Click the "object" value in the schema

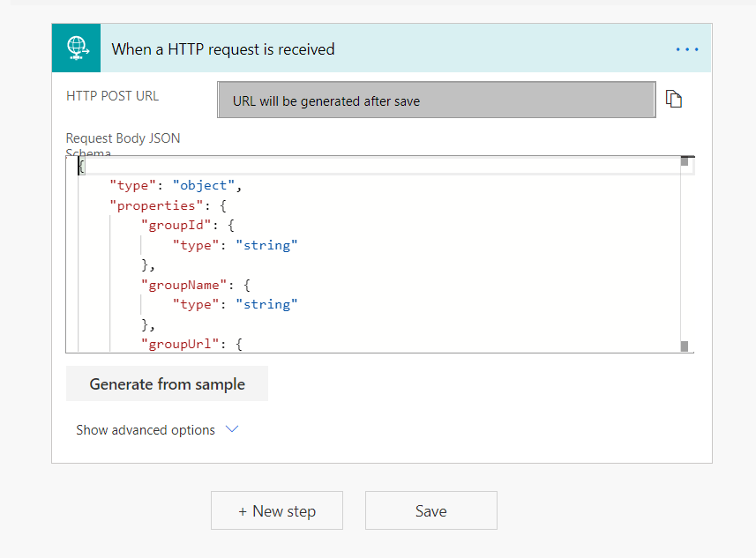pyautogui.click(x=205, y=185)
